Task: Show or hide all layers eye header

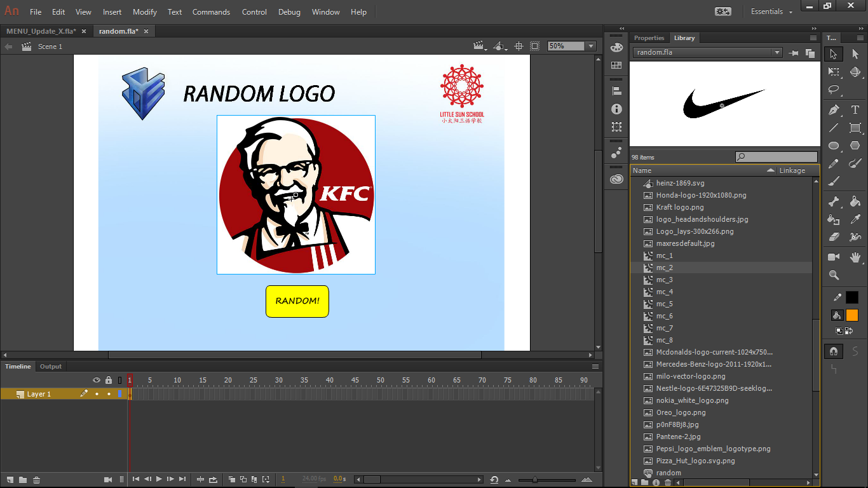Action: point(97,380)
